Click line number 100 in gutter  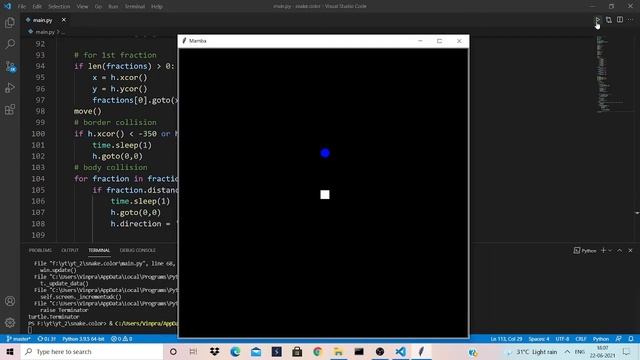38,134
